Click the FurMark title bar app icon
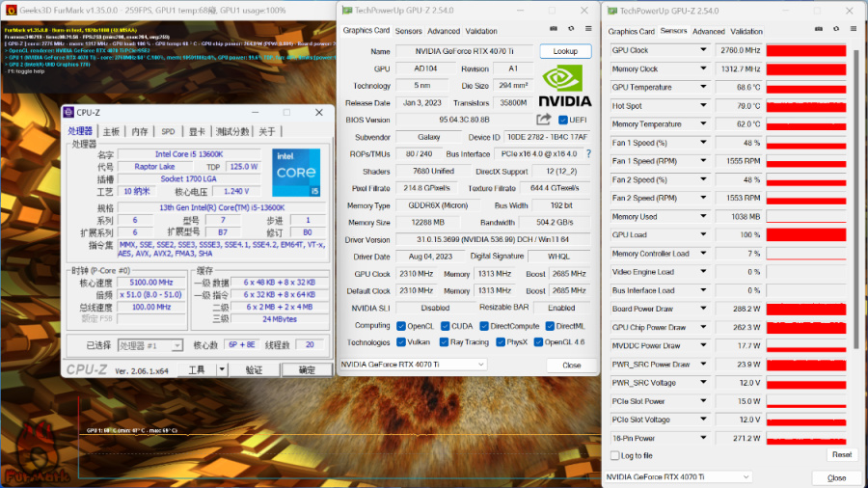This screenshot has height=488, width=868. (11, 10)
